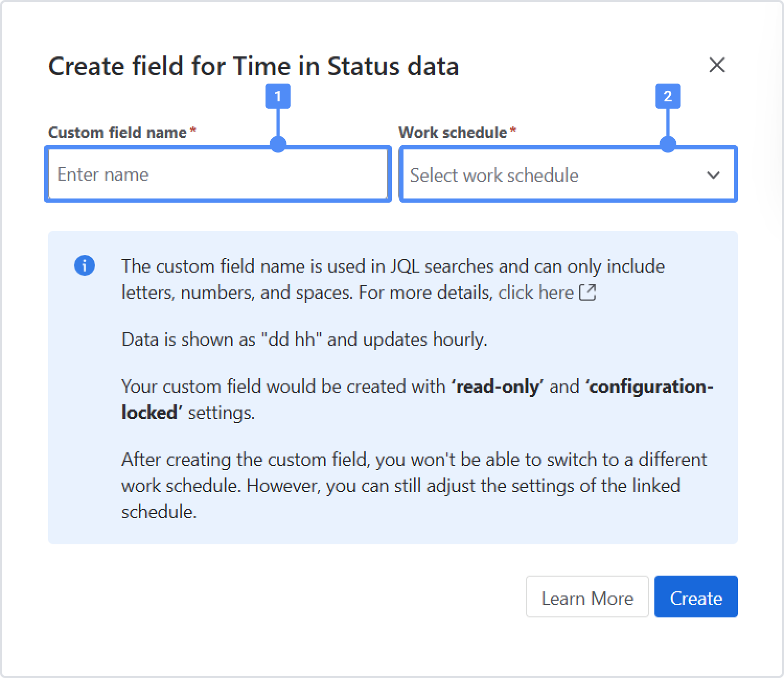The image size is (784, 678).
Task: Click the dialog title 'Create field for Time in Status data'
Action: click(x=253, y=66)
